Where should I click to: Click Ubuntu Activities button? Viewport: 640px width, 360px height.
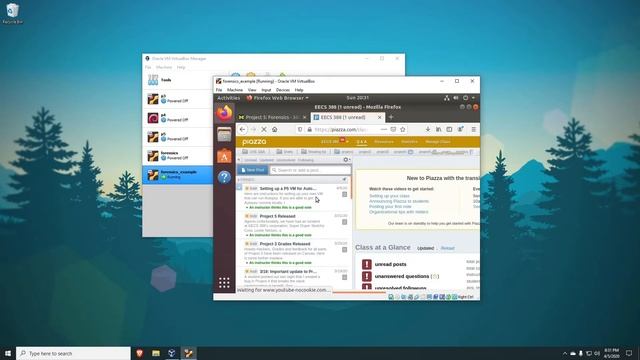tap(229, 98)
